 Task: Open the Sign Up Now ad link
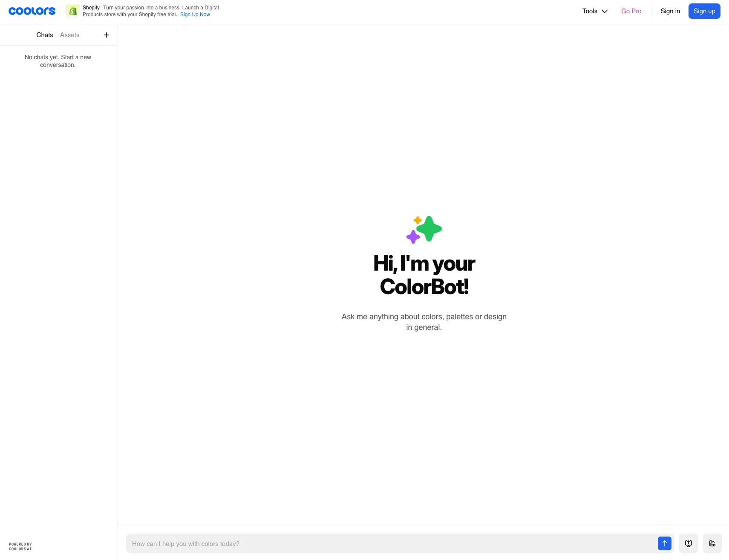click(195, 14)
